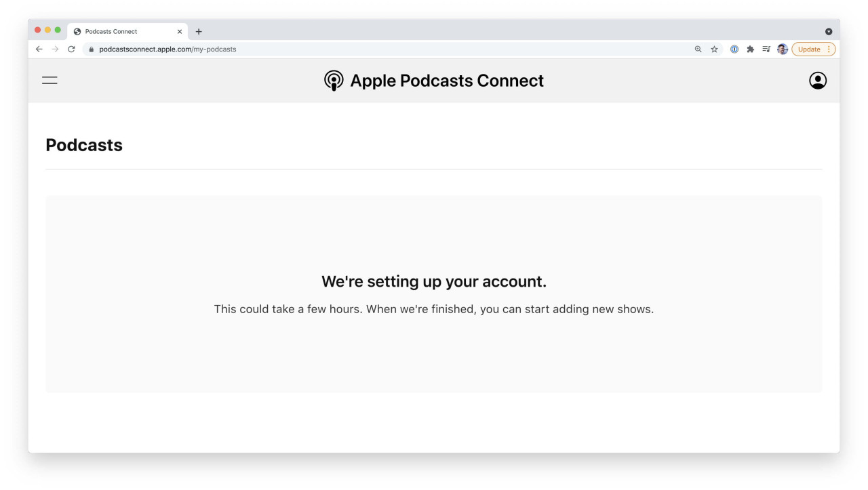The image size is (868, 490).
Task: Close the Podcasts Connect tab
Action: click(x=180, y=32)
